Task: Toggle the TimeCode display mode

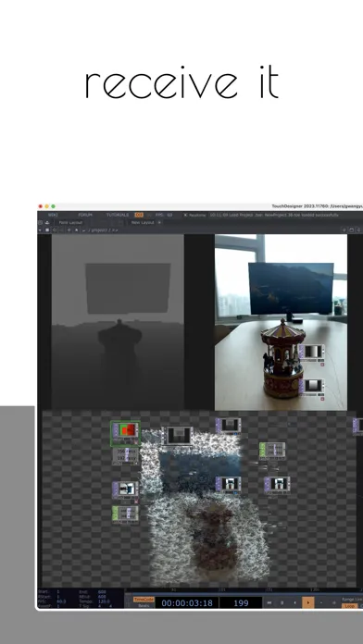Action: coord(144,600)
